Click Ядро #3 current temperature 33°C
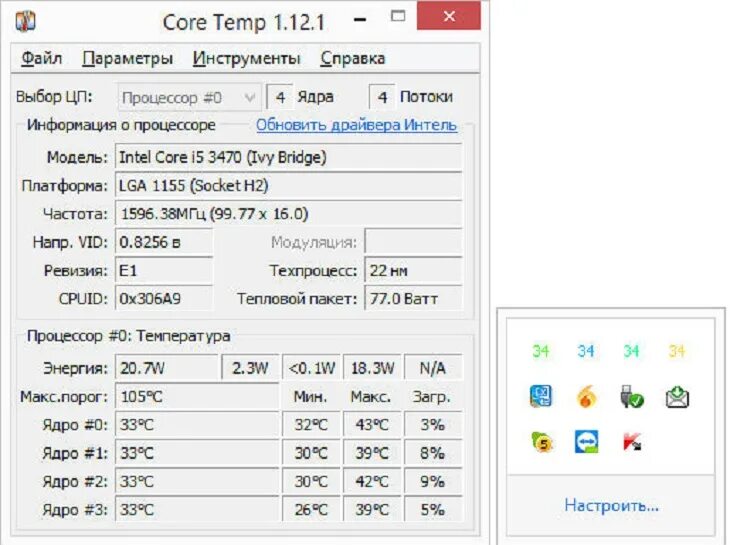This screenshot has width=730, height=545. tap(197, 510)
